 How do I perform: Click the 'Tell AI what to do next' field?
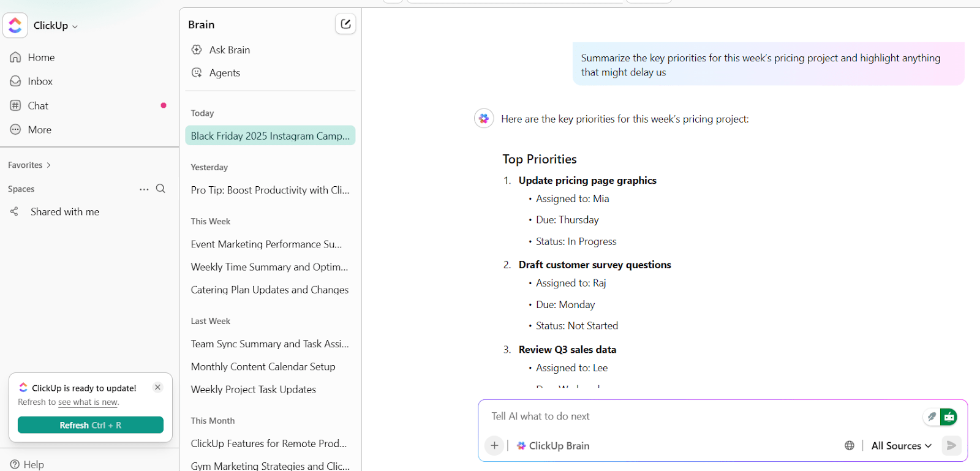pyautogui.click(x=698, y=416)
